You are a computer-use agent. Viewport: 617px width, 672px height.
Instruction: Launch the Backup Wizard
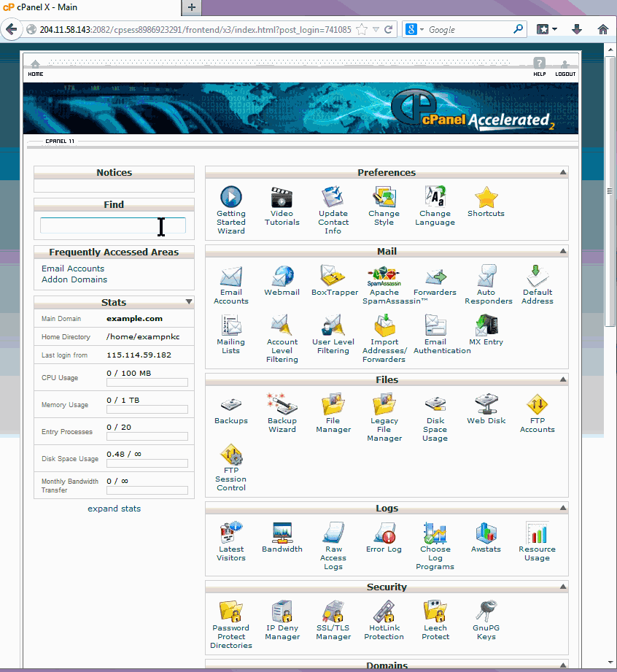(282, 405)
